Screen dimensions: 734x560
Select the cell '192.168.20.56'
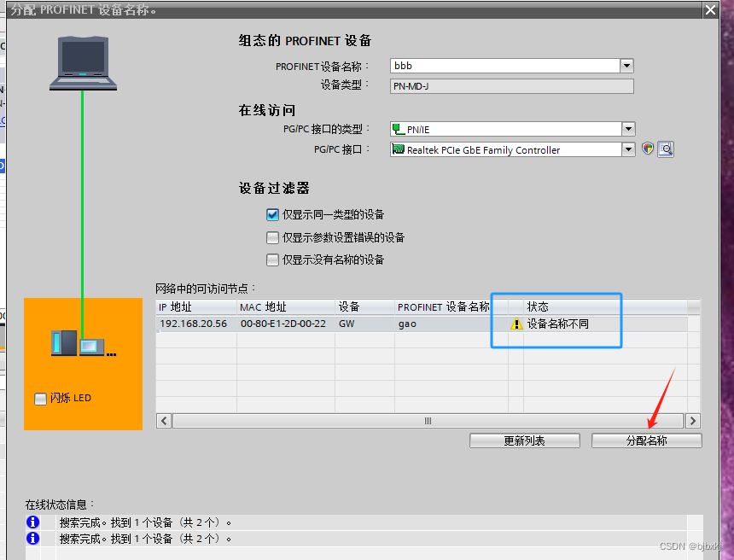(x=194, y=324)
